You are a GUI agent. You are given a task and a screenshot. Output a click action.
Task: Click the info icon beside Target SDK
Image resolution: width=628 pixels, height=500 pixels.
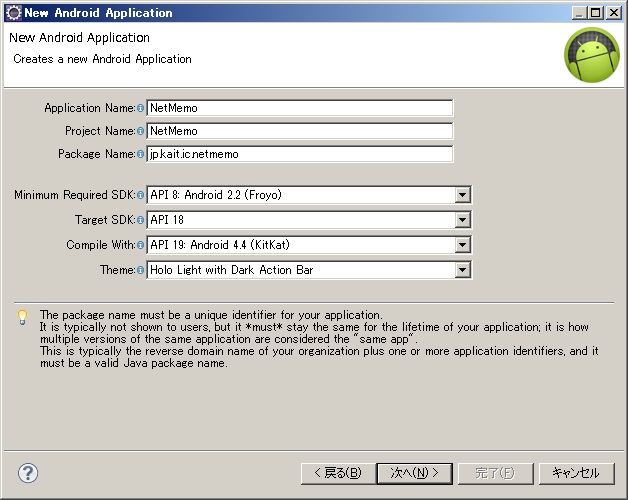tap(140, 220)
